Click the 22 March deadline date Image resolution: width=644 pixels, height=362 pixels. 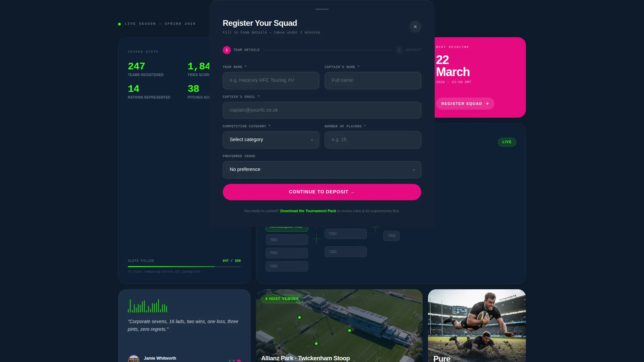[453, 66]
